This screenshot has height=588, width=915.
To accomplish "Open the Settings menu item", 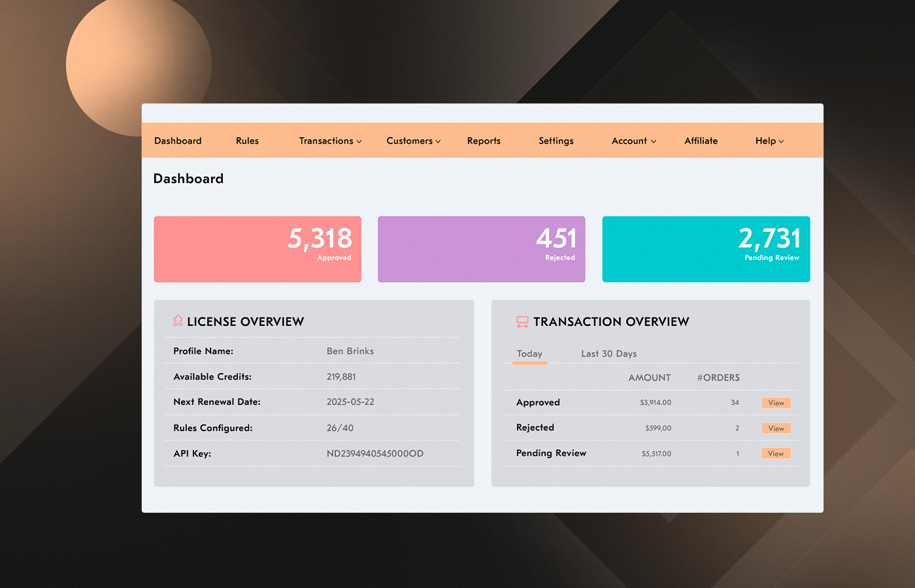I will [x=556, y=141].
